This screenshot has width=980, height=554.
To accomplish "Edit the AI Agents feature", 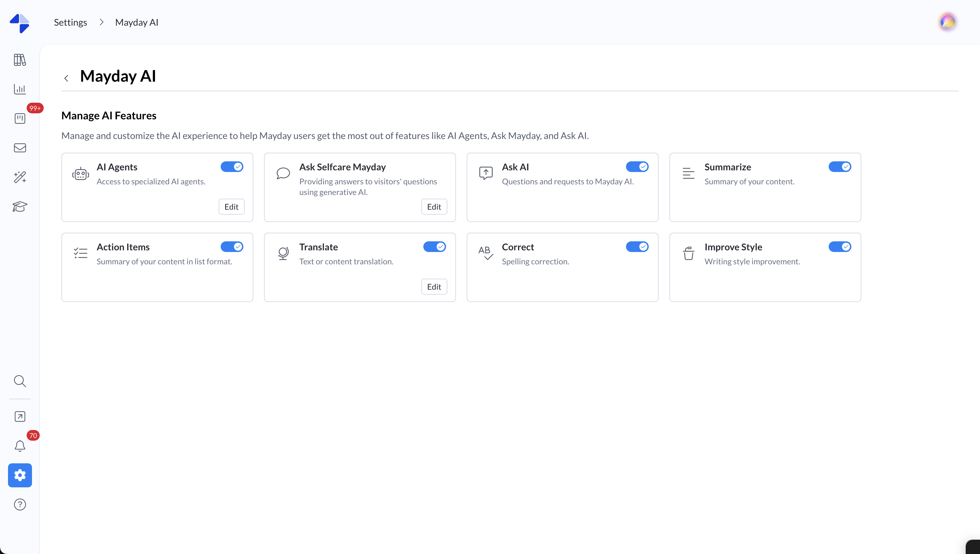I will coord(231,207).
